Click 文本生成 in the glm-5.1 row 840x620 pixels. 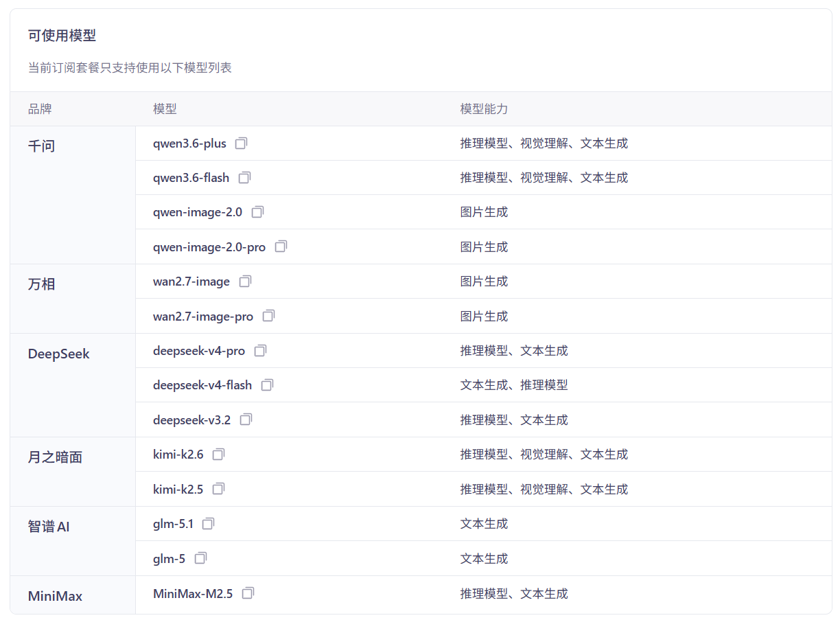pyautogui.click(x=484, y=524)
